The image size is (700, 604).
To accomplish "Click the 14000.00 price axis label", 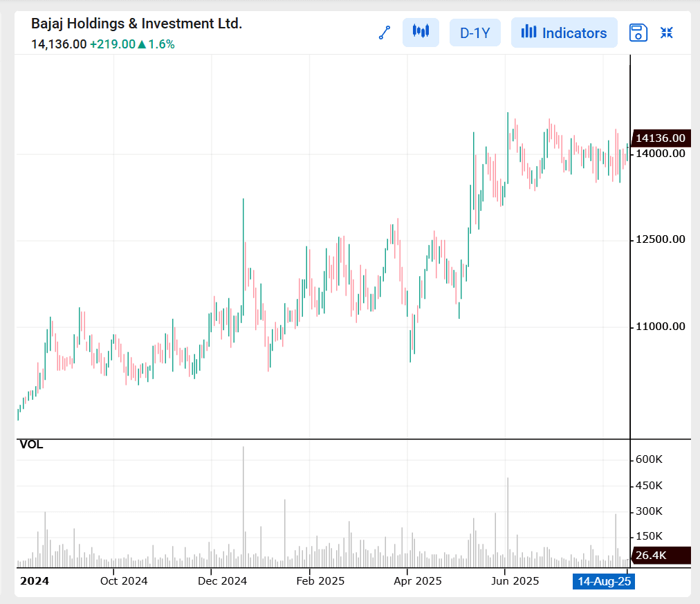I will coord(661,154).
